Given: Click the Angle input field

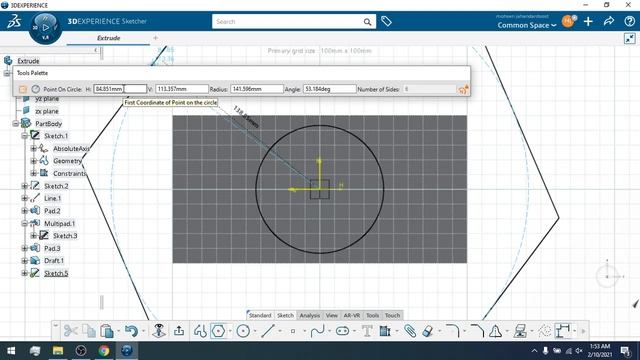Looking at the screenshot, I should (x=329, y=89).
